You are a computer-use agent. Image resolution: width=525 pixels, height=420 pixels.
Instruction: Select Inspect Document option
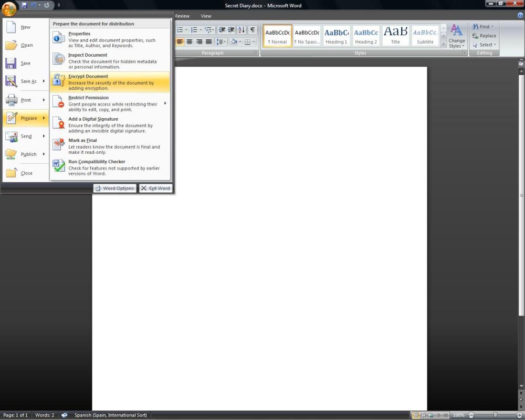[x=110, y=60]
